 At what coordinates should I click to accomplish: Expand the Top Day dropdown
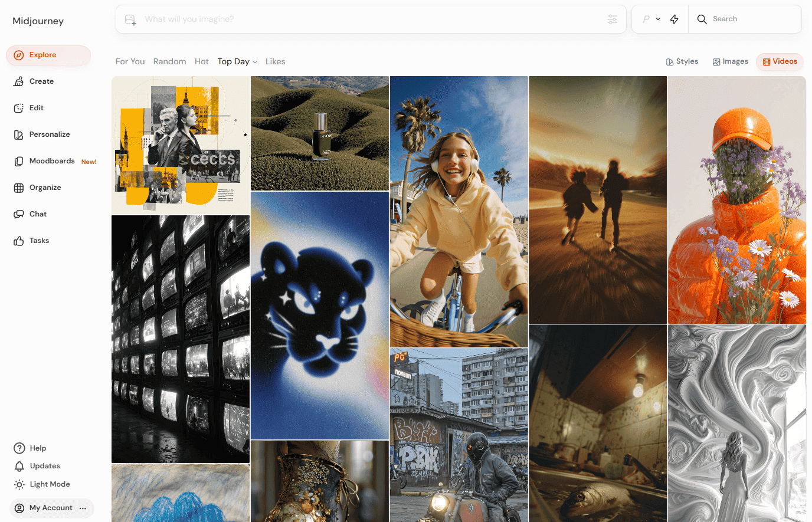[237, 61]
